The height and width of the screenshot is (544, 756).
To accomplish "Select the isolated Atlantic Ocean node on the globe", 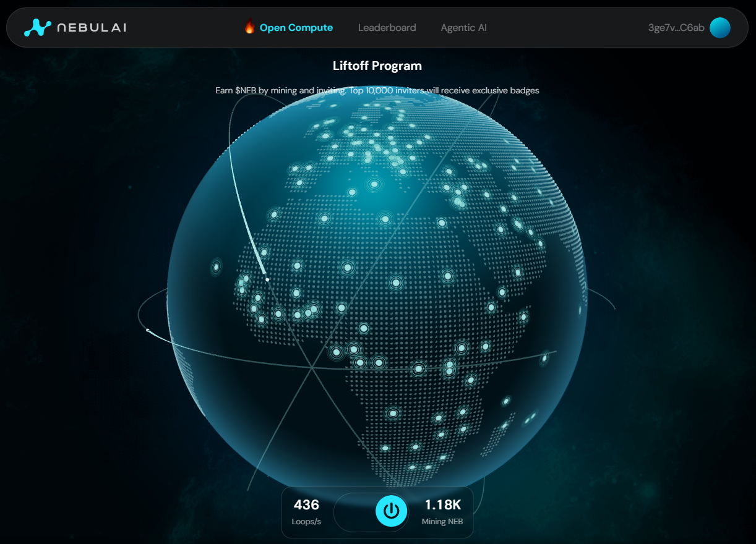I will (x=216, y=267).
